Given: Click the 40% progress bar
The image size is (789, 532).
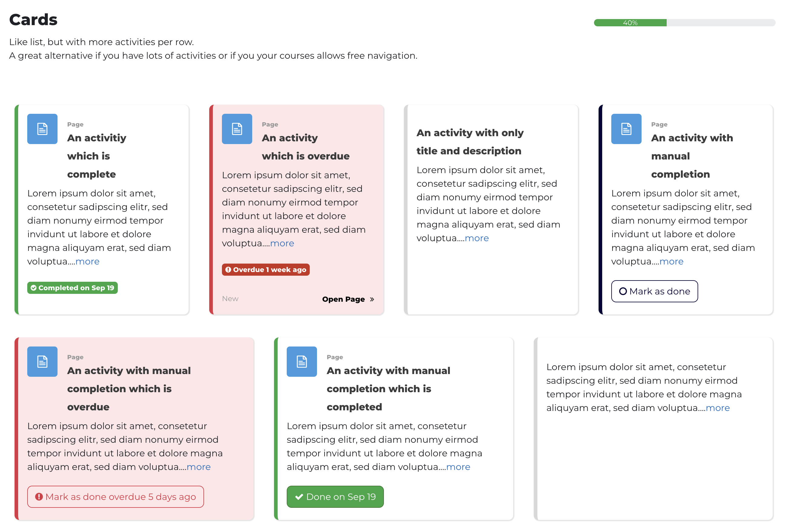Looking at the screenshot, I should coord(684,23).
